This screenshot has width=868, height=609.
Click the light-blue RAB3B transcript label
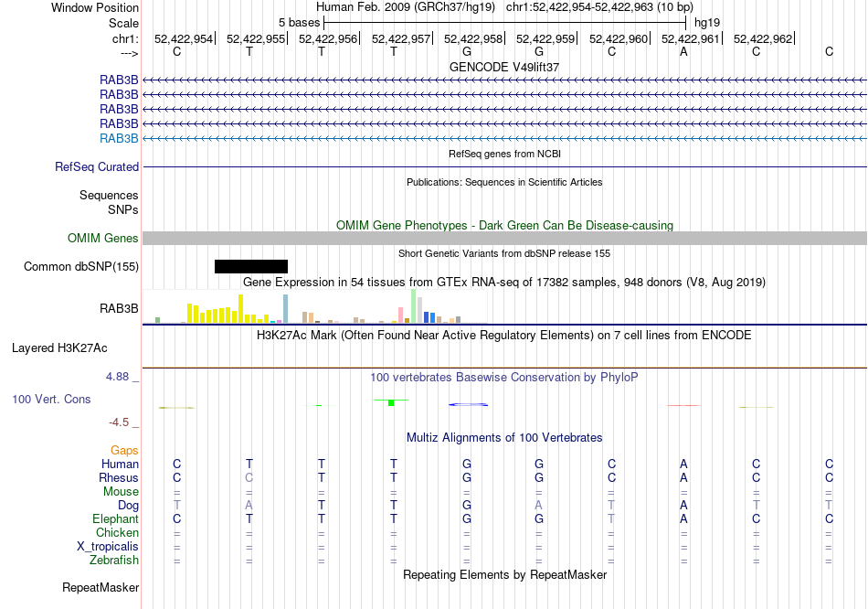click(x=119, y=139)
